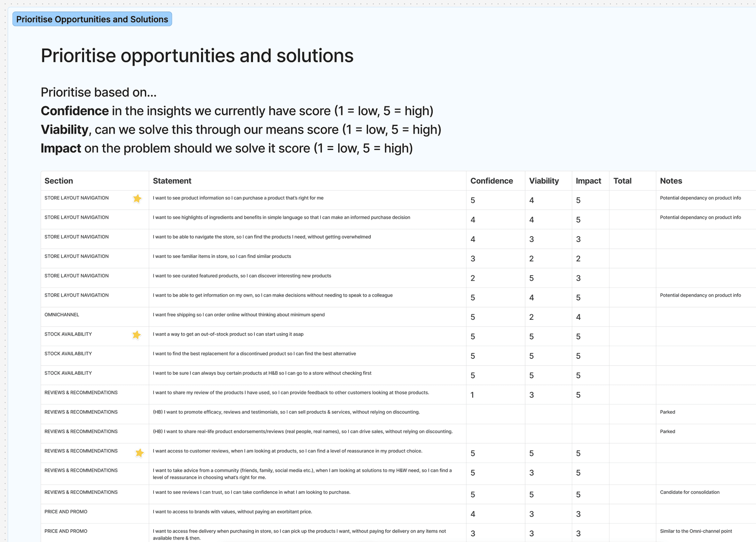Click the star icon beside first STOCK AVAILABILITY row

(x=136, y=335)
